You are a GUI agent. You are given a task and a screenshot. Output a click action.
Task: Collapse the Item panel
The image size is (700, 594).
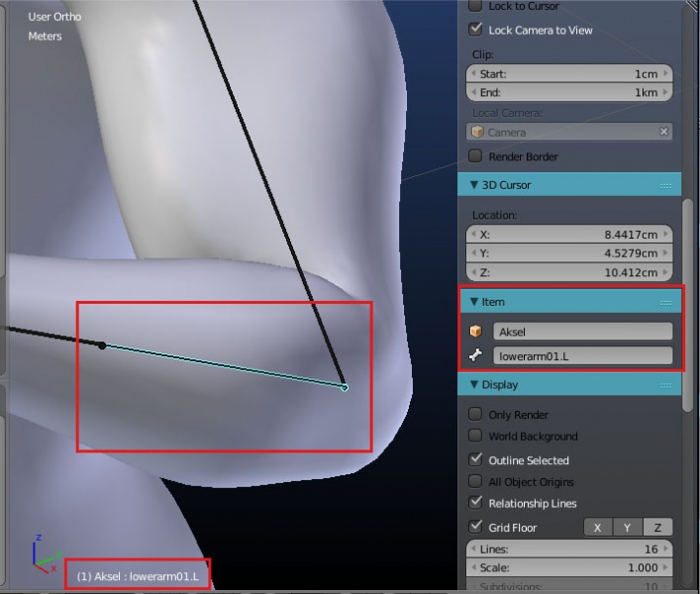pyautogui.click(x=474, y=302)
